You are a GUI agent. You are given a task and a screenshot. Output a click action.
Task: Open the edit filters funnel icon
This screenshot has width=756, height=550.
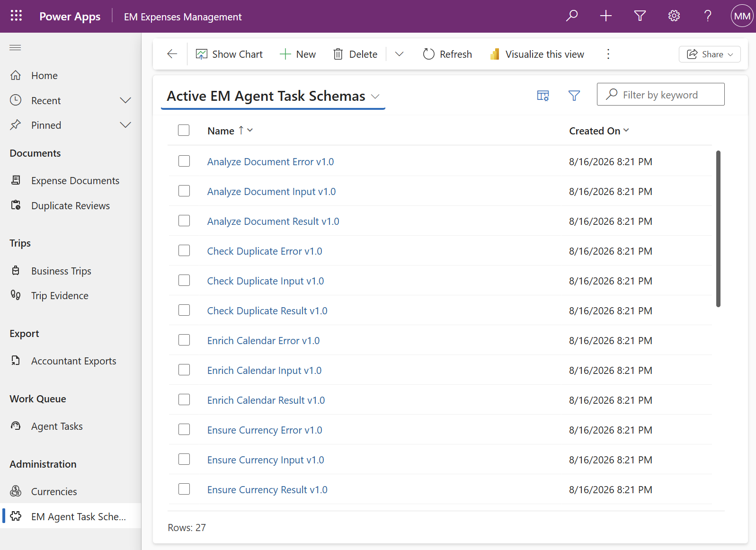(x=574, y=96)
